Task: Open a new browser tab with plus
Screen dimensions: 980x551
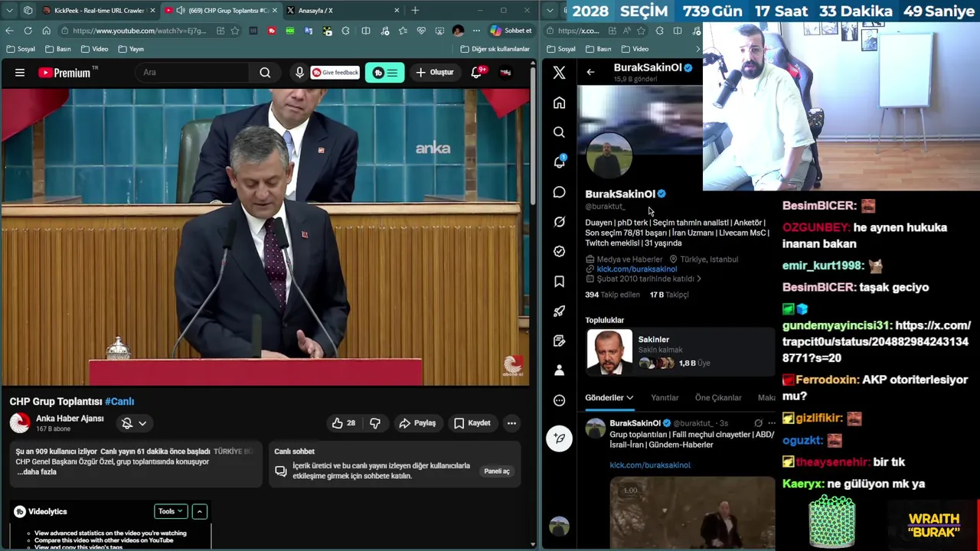Action: click(x=415, y=11)
